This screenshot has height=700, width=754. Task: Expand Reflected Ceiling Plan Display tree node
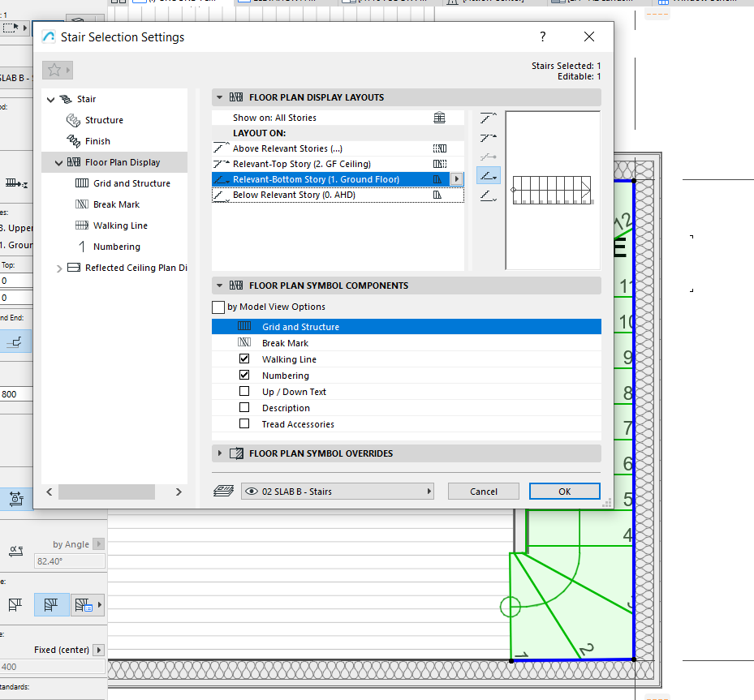coord(59,268)
